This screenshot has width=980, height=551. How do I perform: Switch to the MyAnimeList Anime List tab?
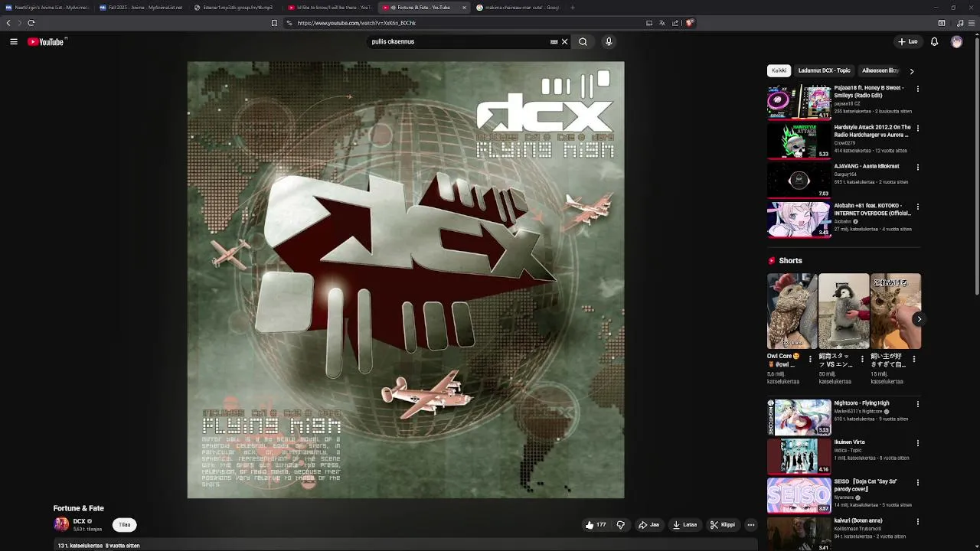(47, 8)
